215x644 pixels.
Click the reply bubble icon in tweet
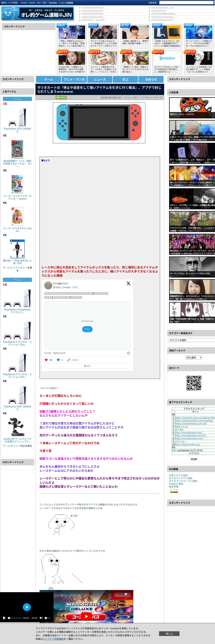tap(58, 360)
